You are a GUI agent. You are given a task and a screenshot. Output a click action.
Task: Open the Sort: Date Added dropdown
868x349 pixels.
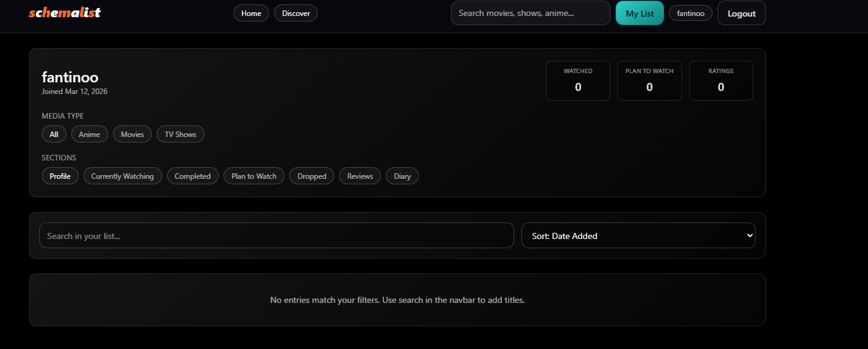coord(638,235)
